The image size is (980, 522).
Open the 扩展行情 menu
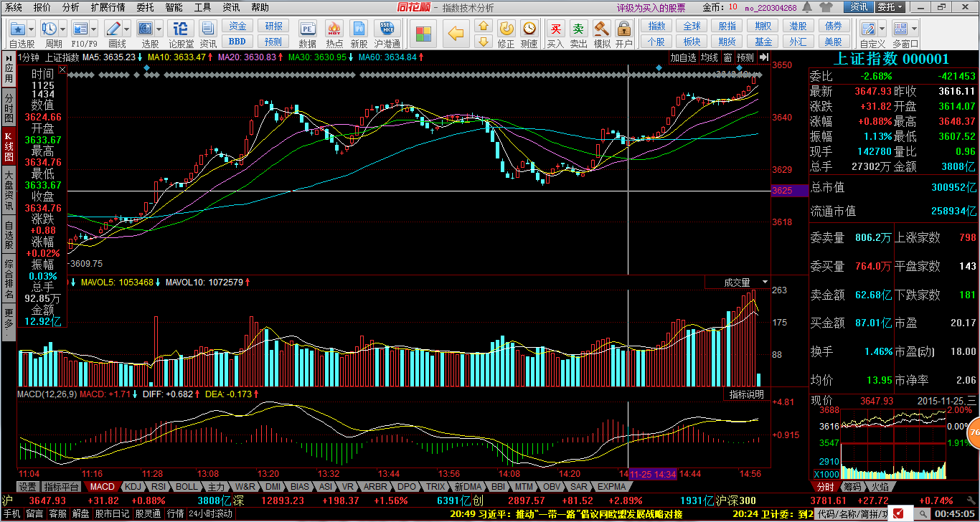tap(108, 7)
